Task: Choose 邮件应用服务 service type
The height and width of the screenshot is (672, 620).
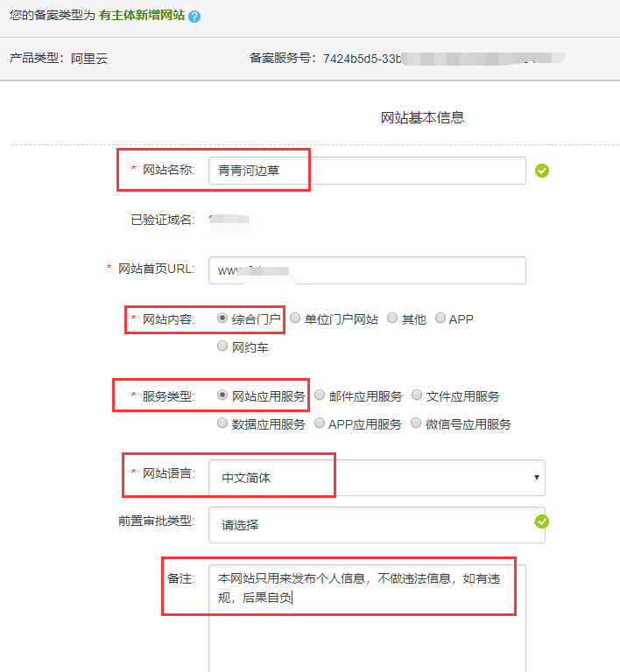Action: click(320, 395)
